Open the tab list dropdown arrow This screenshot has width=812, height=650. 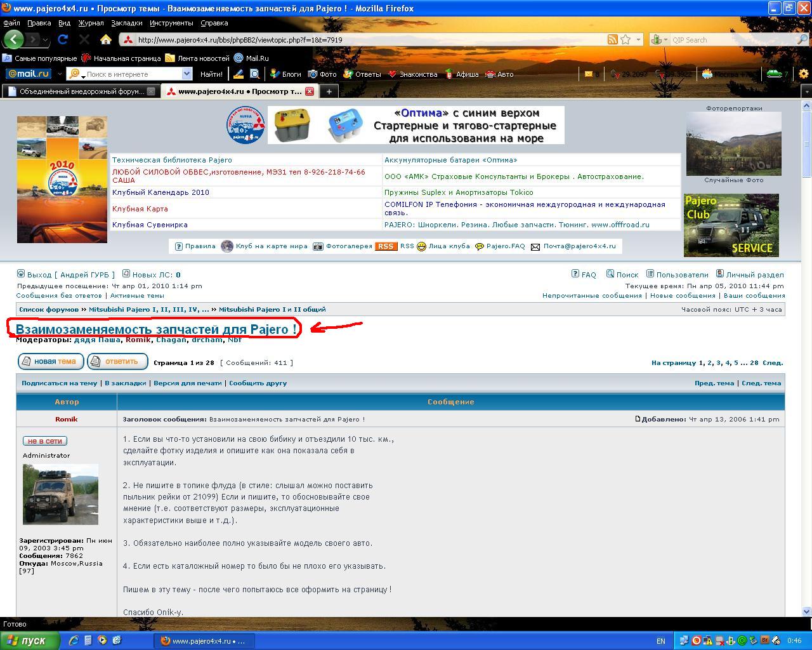coord(806,91)
